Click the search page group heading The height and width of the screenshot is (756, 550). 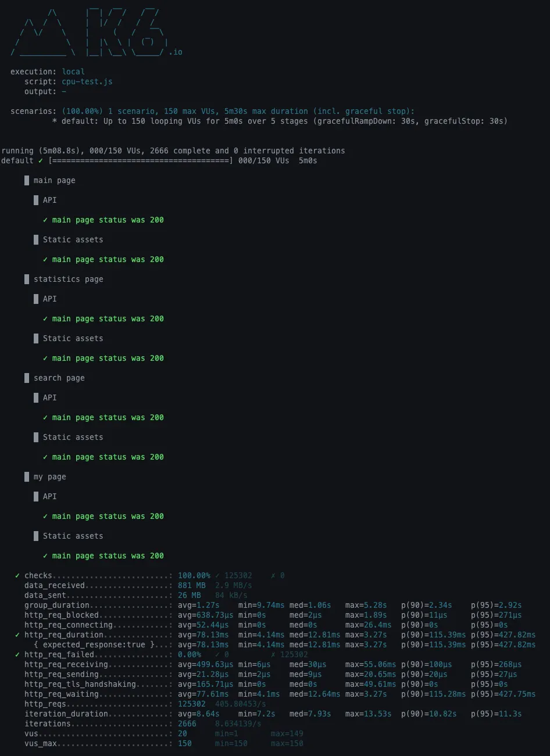pyautogui.click(x=59, y=378)
